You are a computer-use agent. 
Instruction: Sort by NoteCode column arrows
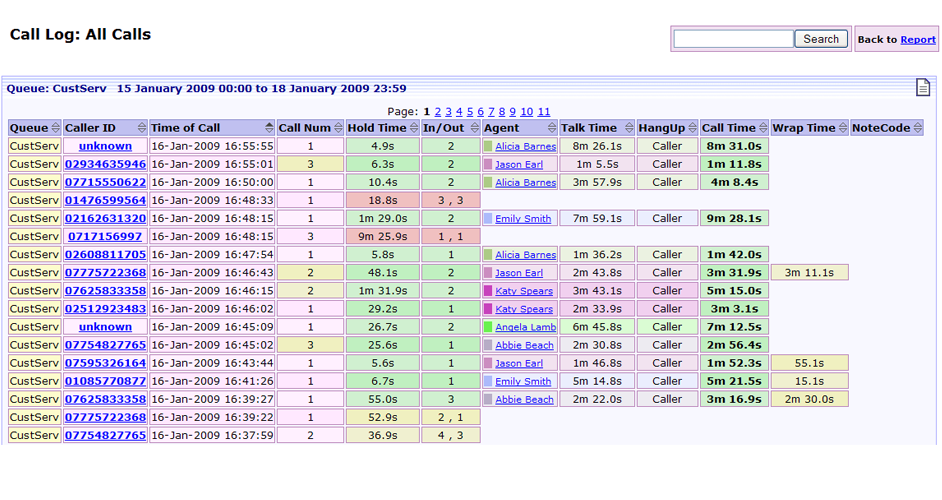[917, 127]
